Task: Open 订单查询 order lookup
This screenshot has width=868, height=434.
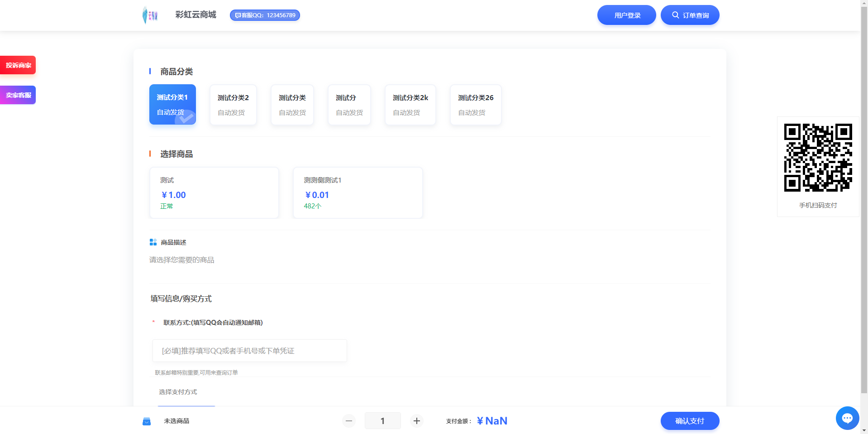Action: point(690,15)
